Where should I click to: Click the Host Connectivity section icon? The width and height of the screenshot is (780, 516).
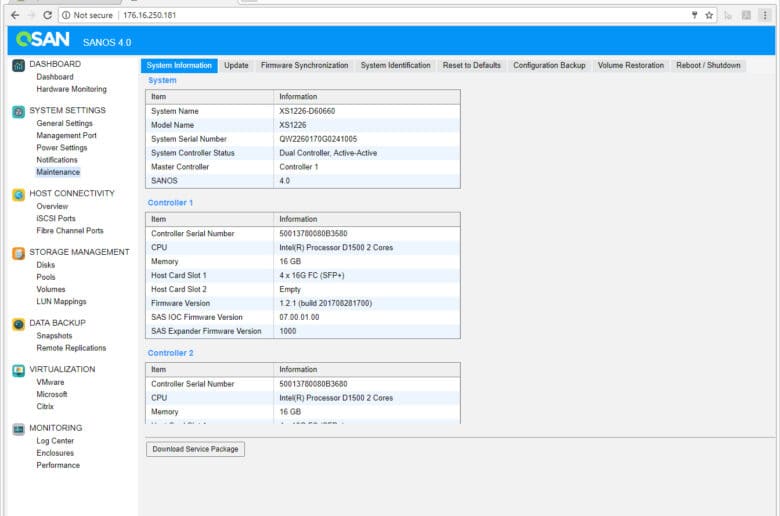pyautogui.click(x=18, y=195)
